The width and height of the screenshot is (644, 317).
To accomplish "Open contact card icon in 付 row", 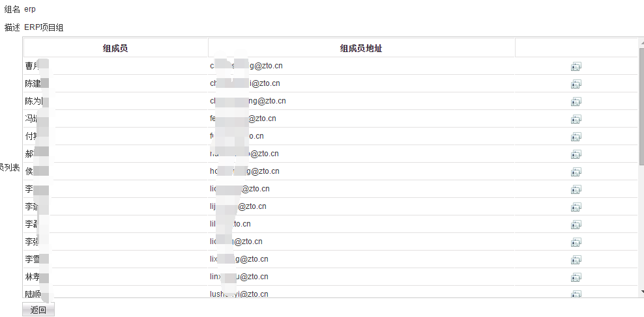I will pyautogui.click(x=576, y=137).
